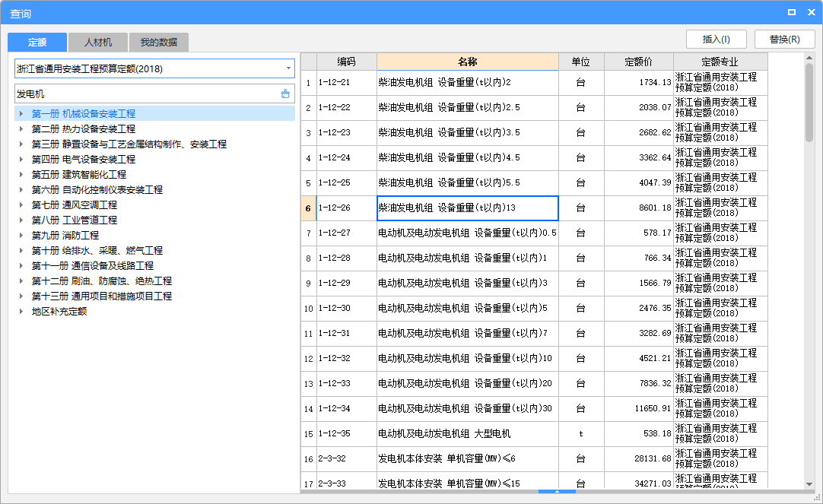Clear the search box using the broom icon
823x504 pixels.
285,94
